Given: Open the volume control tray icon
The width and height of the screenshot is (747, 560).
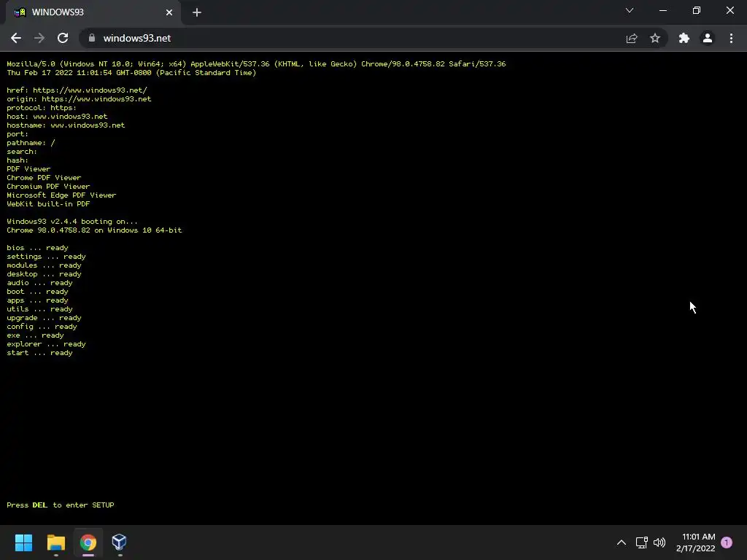Looking at the screenshot, I should [x=659, y=542].
